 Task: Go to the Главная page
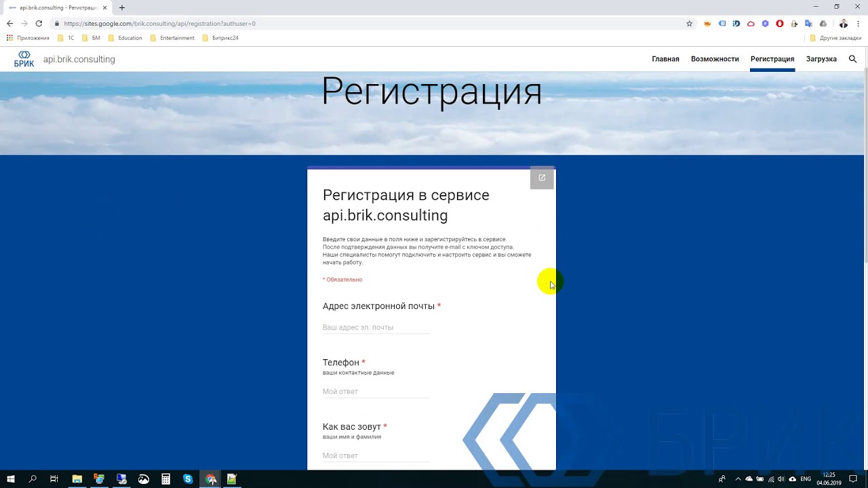coord(665,59)
